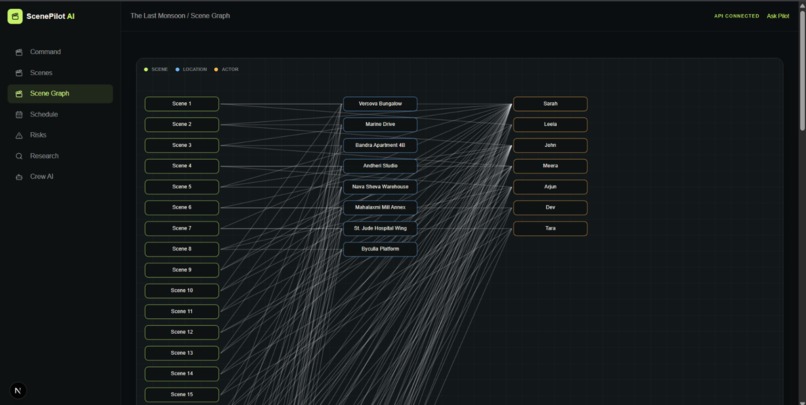Click the Versova Bungalow location node
Image resolution: width=806 pixels, height=405 pixels.
[x=380, y=104]
